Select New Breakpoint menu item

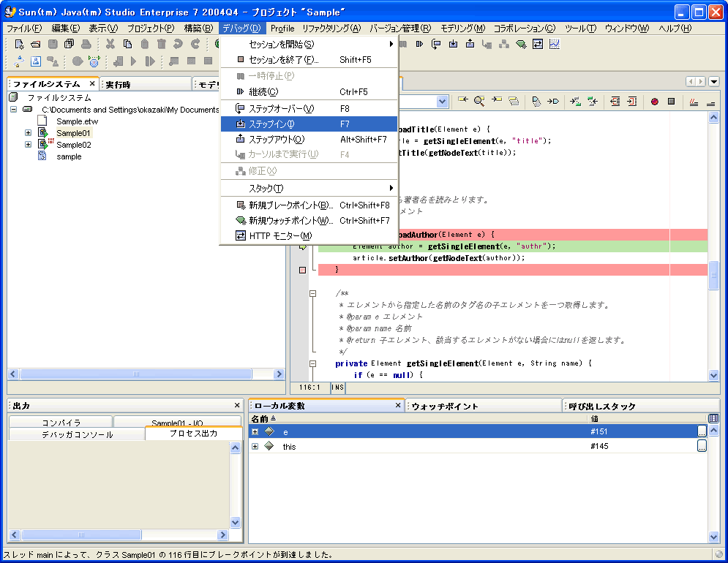309,205
